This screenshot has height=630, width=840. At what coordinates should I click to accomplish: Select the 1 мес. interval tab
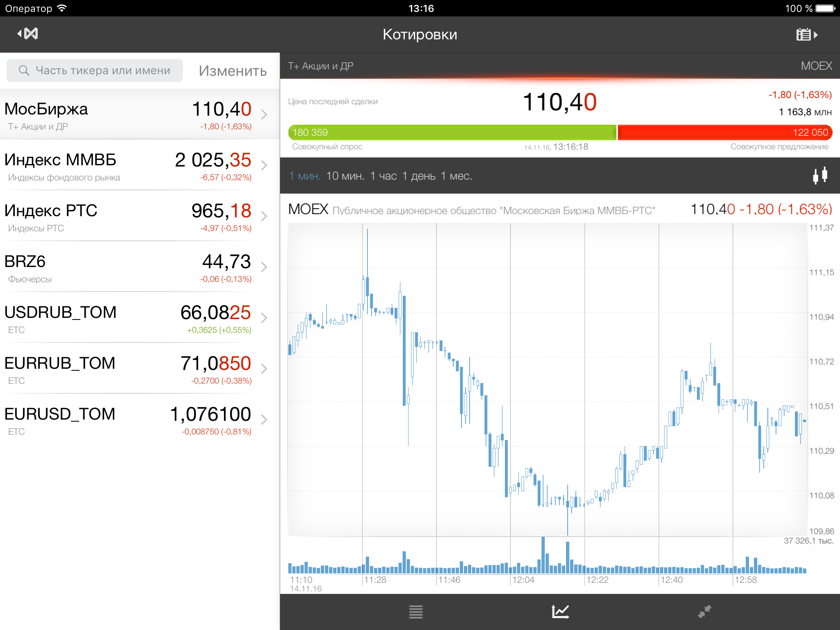pyautogui.click(x=456, y=176)
